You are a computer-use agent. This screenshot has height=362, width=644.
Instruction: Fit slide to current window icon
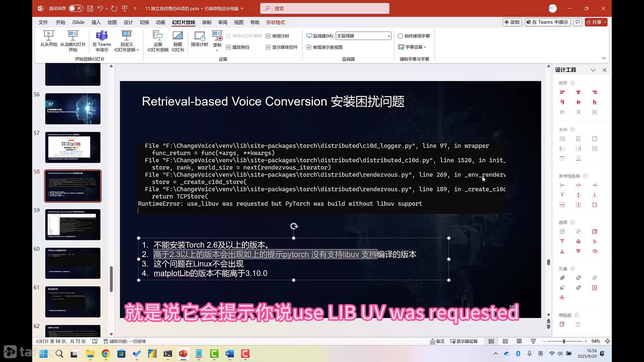click(607, 341)
